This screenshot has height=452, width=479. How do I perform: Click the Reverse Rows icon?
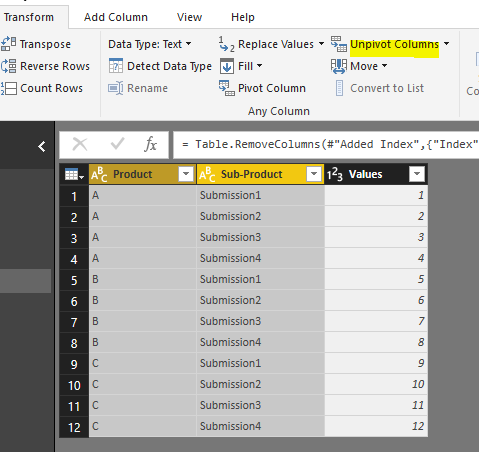pyautogui.click(x=8, y=66)
